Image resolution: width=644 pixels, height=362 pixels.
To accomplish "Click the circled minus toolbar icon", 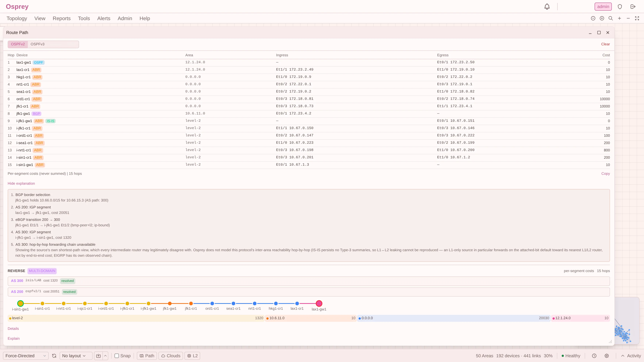I will (593, 18).
